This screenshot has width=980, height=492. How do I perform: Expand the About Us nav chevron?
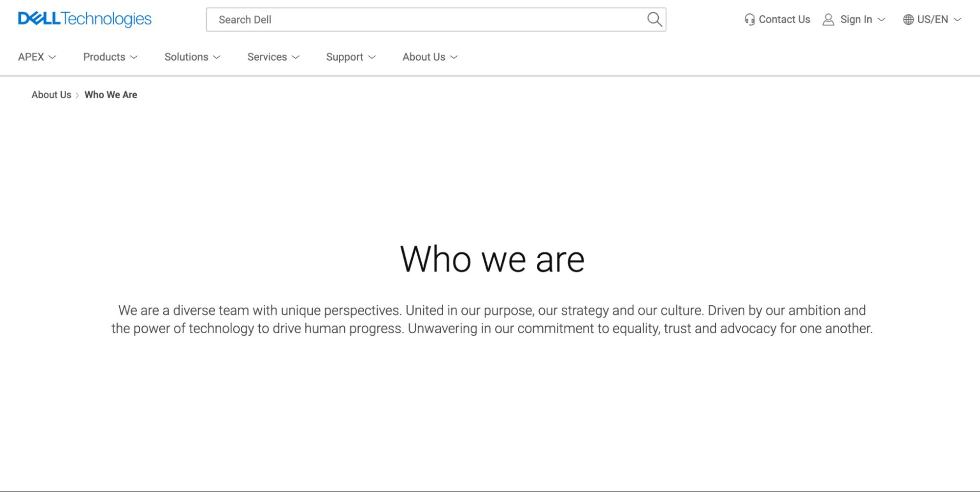[x=454, y=57]
